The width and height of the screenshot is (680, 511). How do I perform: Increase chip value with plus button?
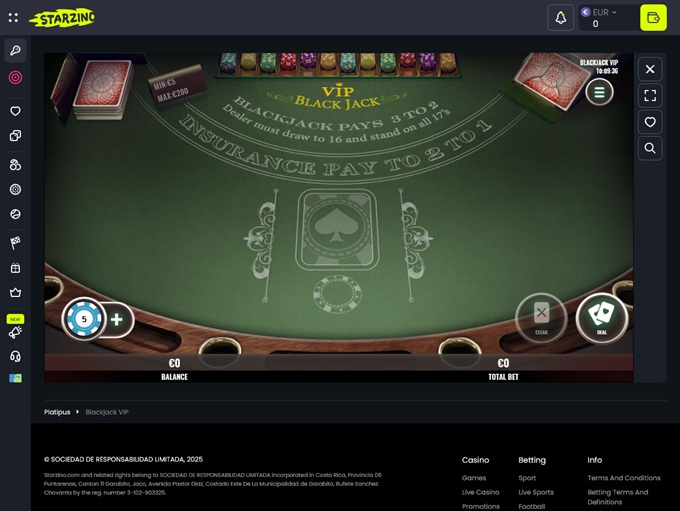[117, 320]
